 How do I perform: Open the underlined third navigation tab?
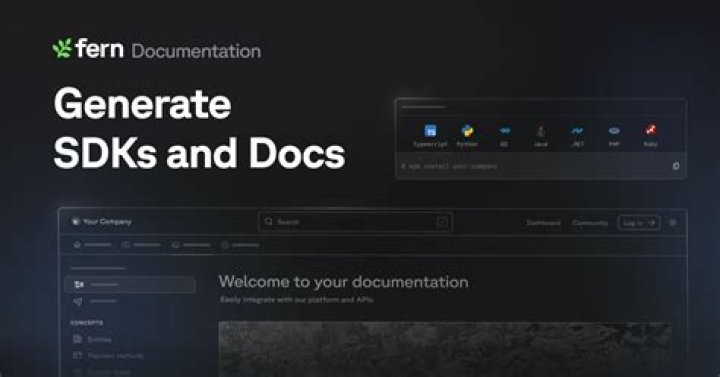[191, 245]
